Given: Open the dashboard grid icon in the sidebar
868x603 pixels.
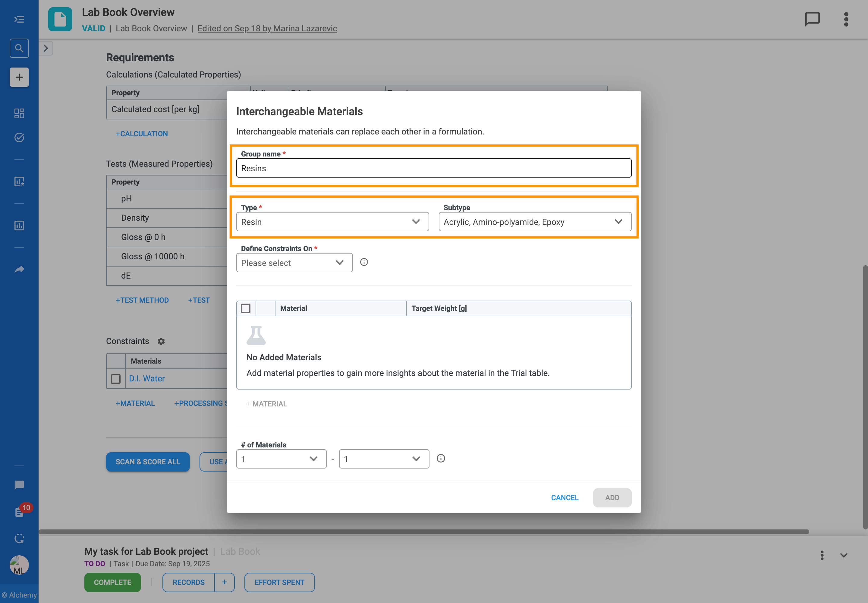Looking at the screenshot, I should (19, 113).
